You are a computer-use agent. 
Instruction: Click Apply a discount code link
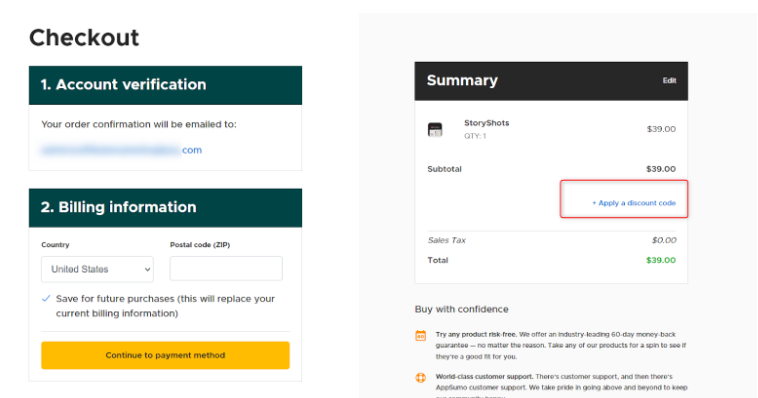pos(634,203)
